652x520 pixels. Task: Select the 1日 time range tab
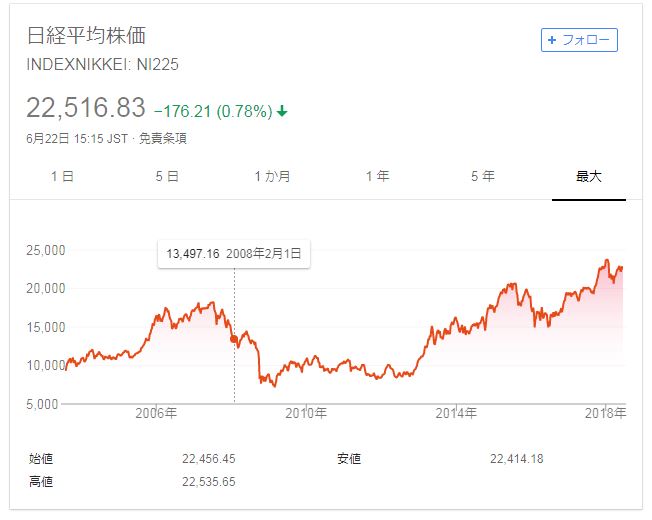coord(62,176)
